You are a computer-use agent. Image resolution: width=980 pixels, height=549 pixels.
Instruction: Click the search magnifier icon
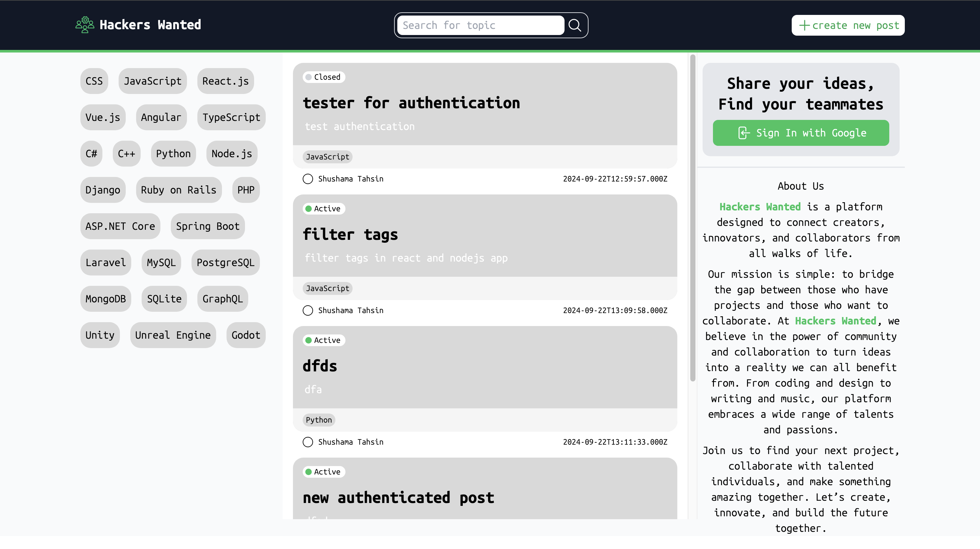point(575,25)
